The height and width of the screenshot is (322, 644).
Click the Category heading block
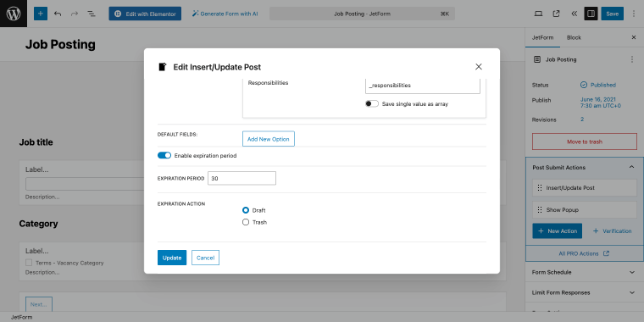pyautogui.click(x=38, y=224)
